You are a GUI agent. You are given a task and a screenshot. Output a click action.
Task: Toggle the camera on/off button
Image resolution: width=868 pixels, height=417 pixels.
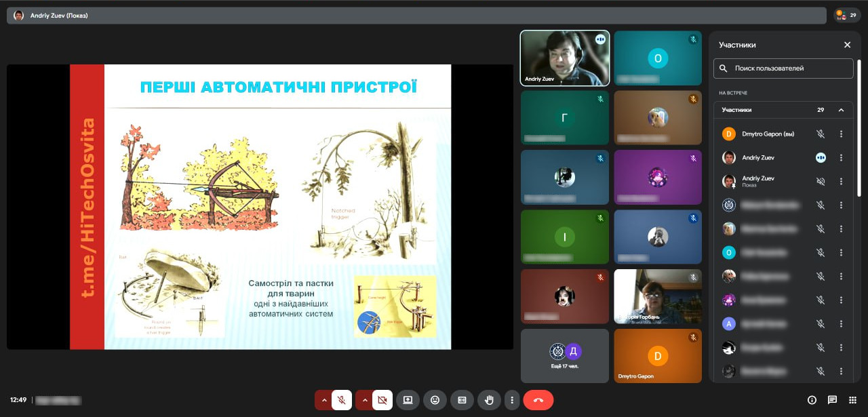(382, 400)
